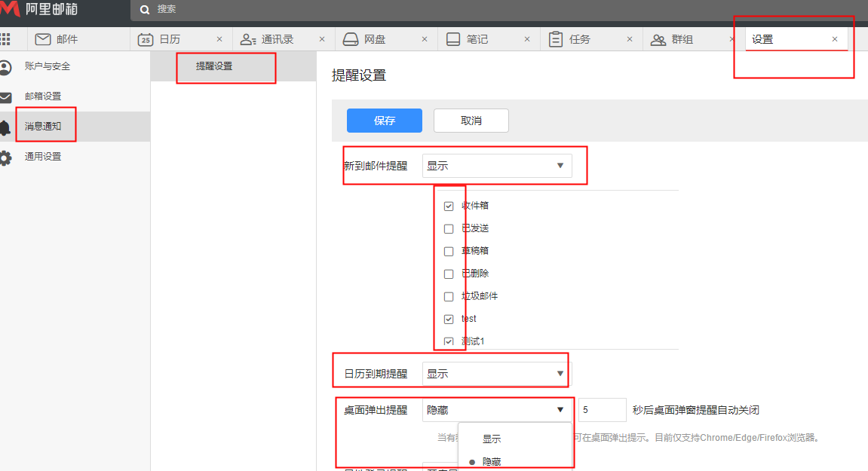Image resolution: width=868 pixels, height=471 pixels.
Task: Click the popup auto-close seconds field
Action: click(x=602, y=410)
